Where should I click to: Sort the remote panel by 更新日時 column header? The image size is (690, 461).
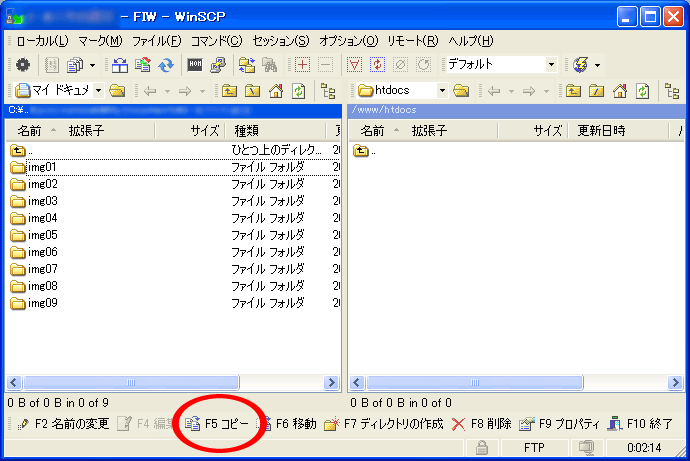618,131
